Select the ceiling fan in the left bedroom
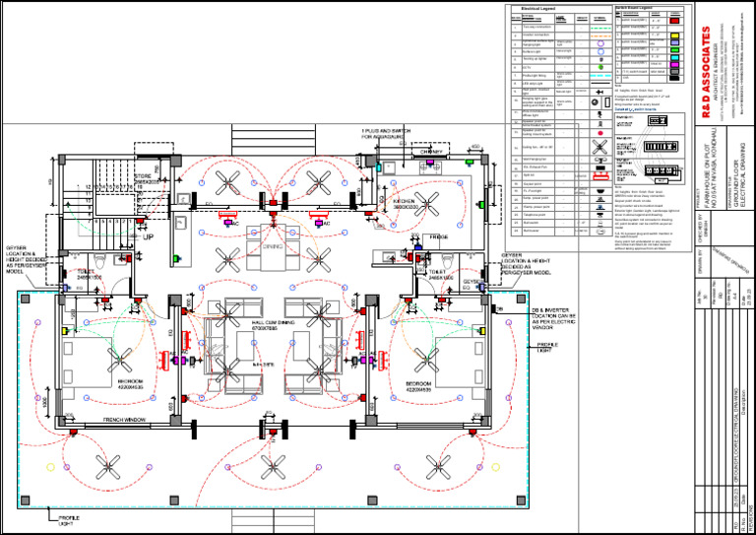Image resolution: width=756 pixels, height=535 pixels. point(119,360)
